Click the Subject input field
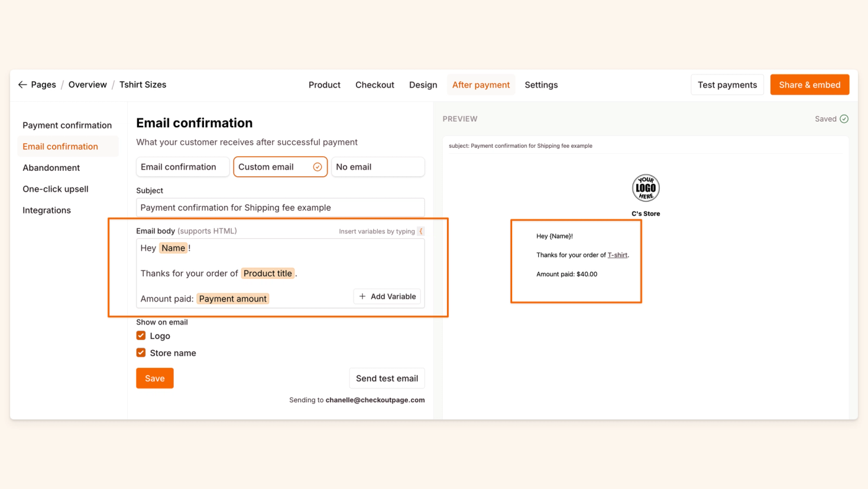The width and height of the screenshot is (868, 489). click(280, 208)
